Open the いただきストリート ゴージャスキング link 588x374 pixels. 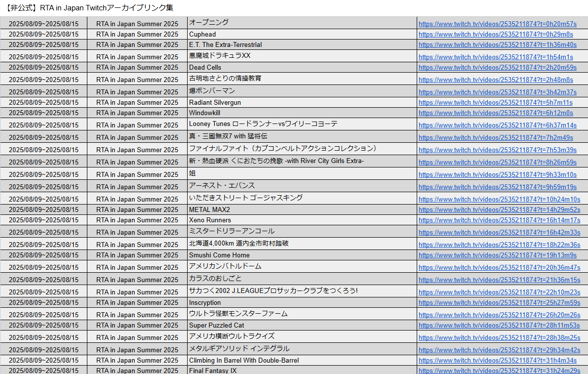pyautogui.click(x=499, y=200)
